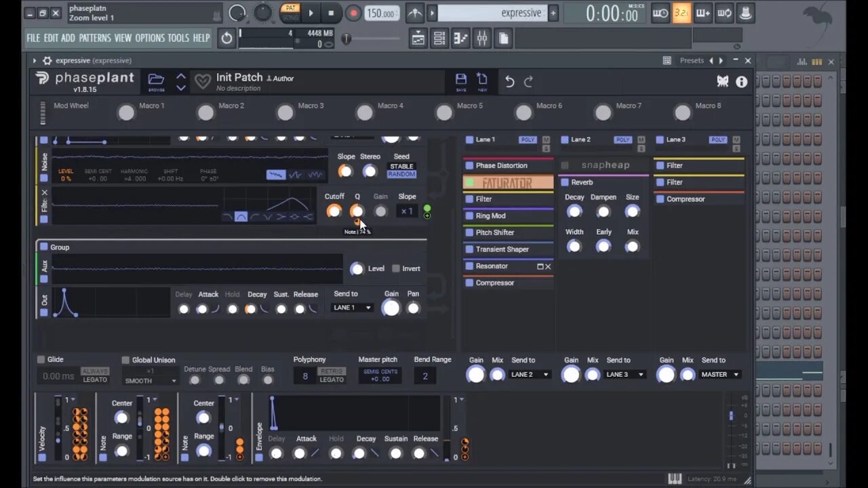Screen dimensions: 868x488
Task: Enable the Invert checkbox in Aux
Action: pos(396,268)
